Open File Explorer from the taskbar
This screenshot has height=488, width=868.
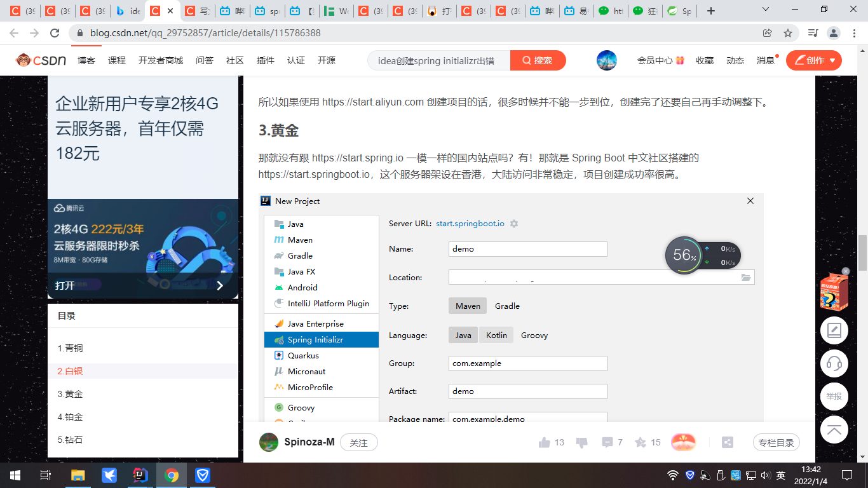pyautogui.click(x=78, y=475)
